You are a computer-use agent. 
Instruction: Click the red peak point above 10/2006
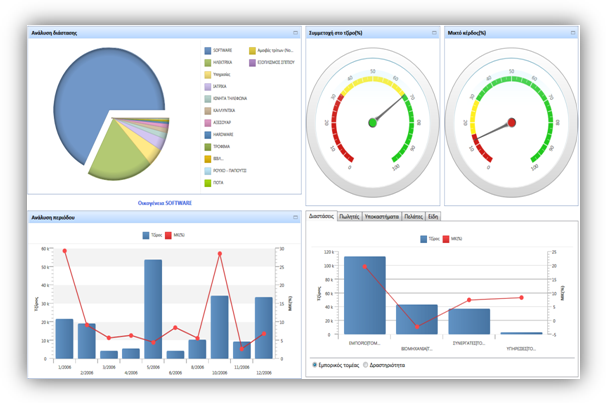coord(220,254)
